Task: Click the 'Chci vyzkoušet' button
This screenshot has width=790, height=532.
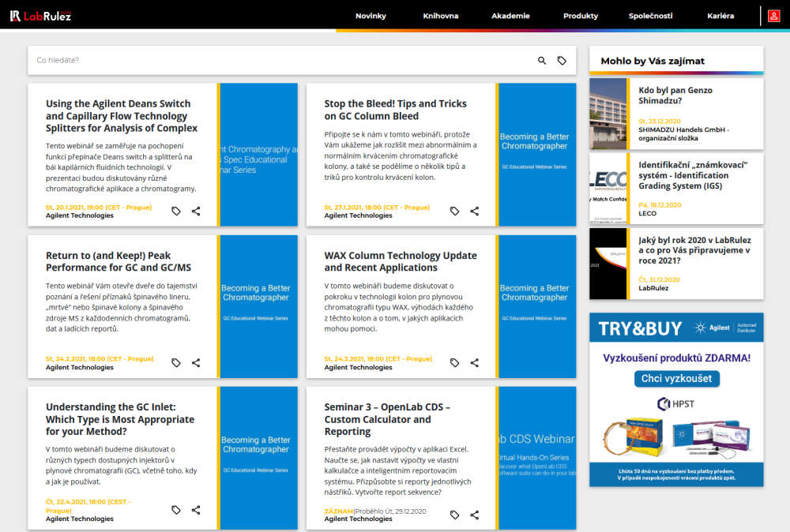Action: click(x=677, y=379)
